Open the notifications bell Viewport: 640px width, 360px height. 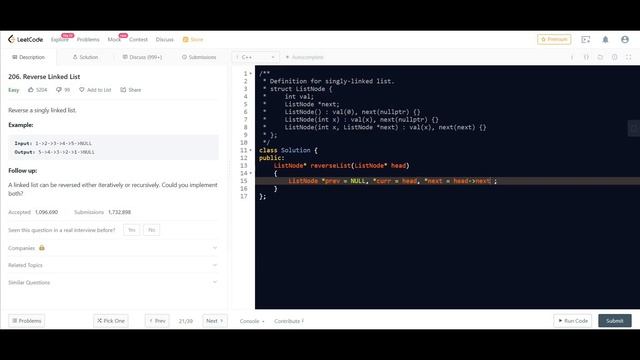[605, 40]
